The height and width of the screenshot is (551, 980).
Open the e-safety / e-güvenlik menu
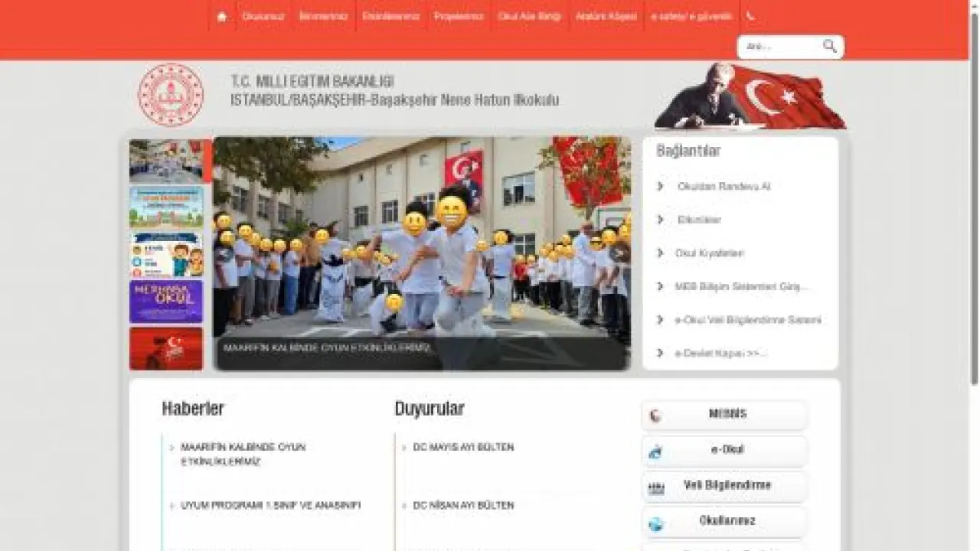coord(691,16)
